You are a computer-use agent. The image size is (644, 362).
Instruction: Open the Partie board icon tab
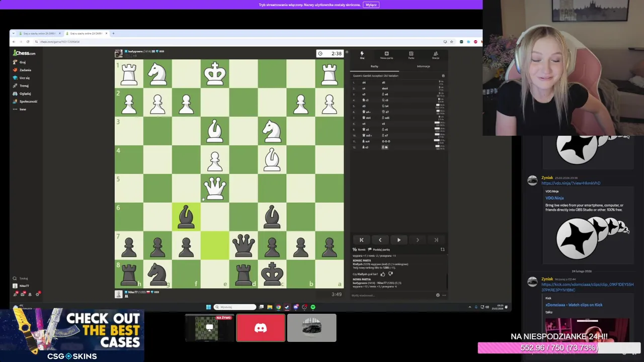(x=411, y=55)
